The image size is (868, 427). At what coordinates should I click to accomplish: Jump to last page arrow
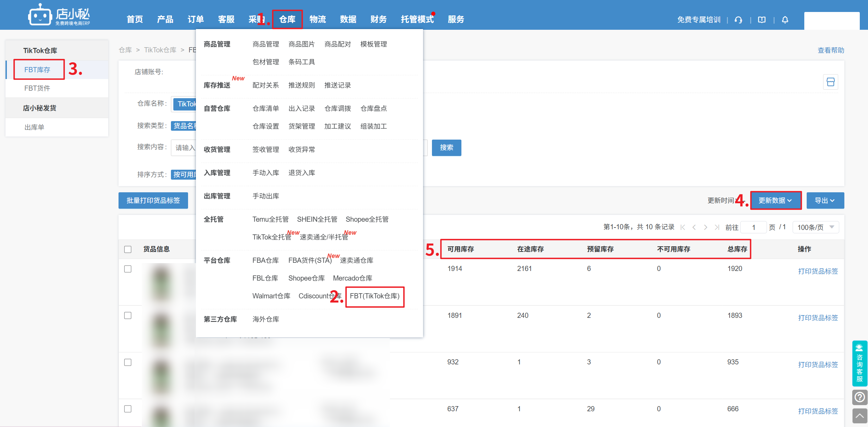click(717, 228)
